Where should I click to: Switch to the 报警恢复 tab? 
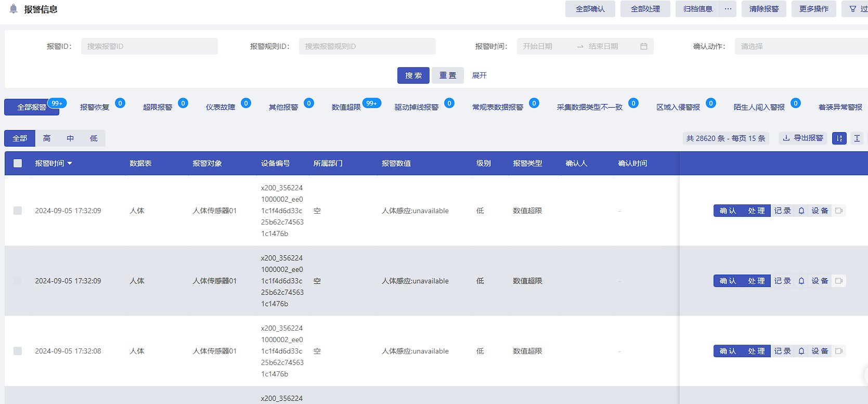[x=95, y=107]
